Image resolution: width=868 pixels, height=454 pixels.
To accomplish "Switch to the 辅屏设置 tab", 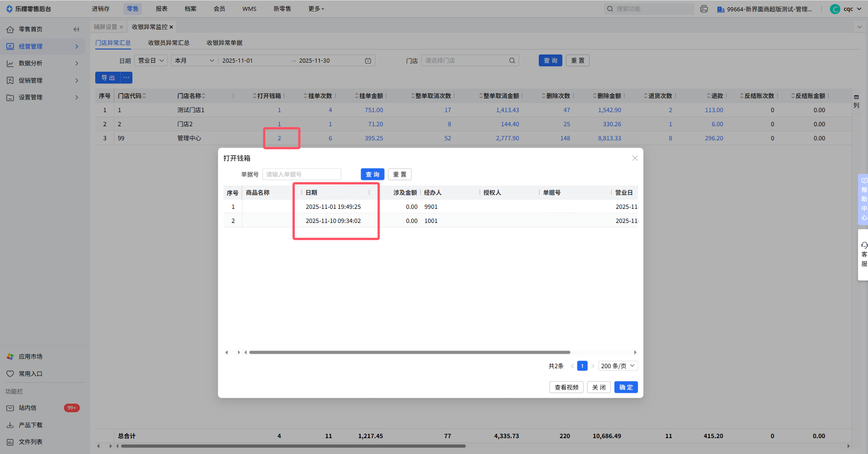I will pyautogui.click(x=105, y=27).
